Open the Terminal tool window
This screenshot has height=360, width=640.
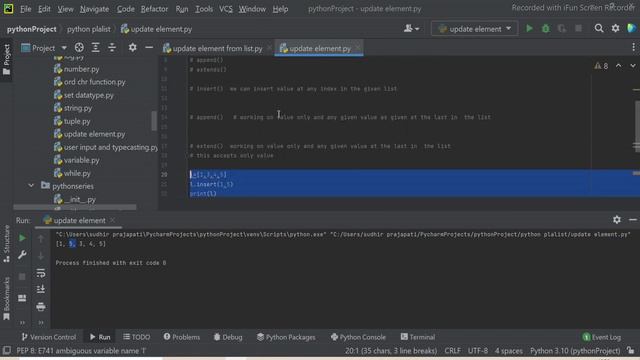click(x=418, y=337)
